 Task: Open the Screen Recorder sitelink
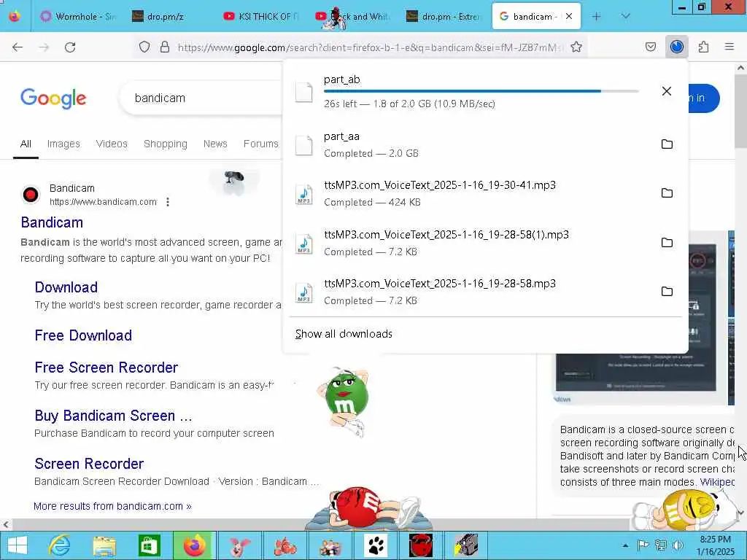click(89, 463)
